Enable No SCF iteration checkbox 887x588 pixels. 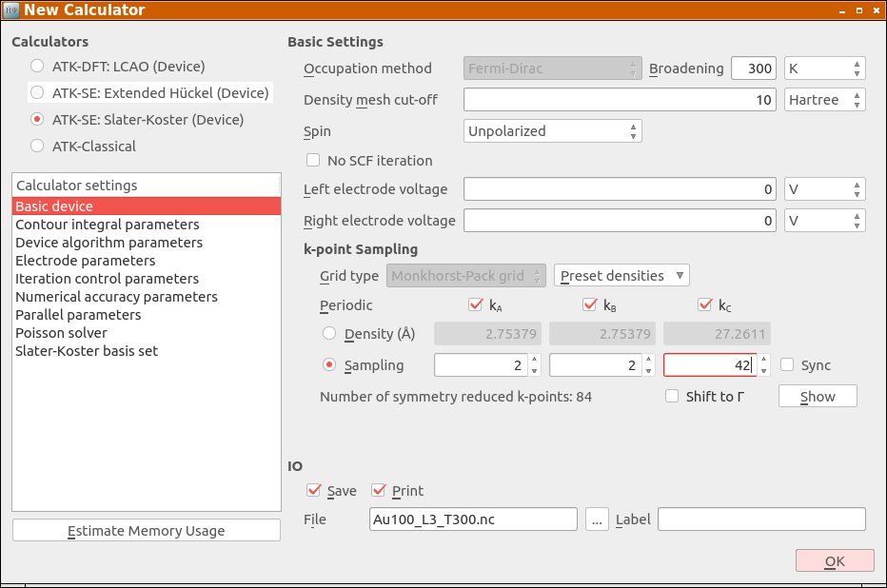pos(313,160)
